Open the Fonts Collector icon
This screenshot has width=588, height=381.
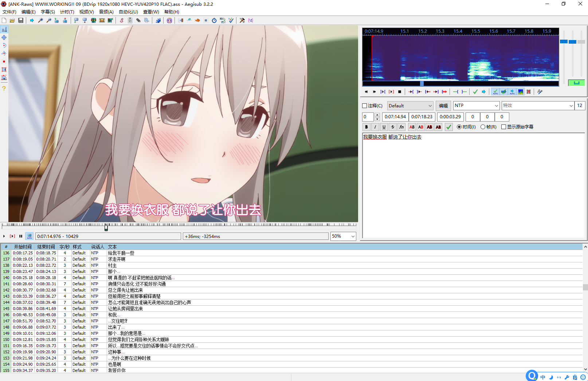(x=146, y=20)
